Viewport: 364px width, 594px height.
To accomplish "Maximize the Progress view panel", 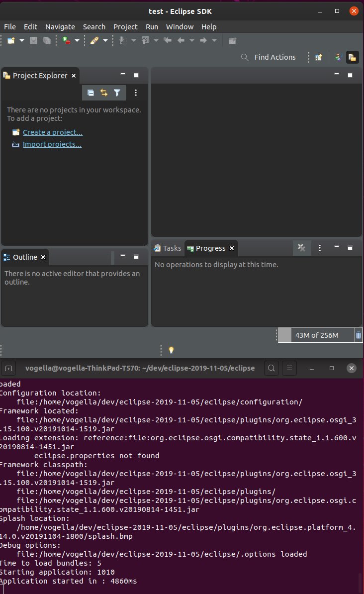I will point(350,248).
